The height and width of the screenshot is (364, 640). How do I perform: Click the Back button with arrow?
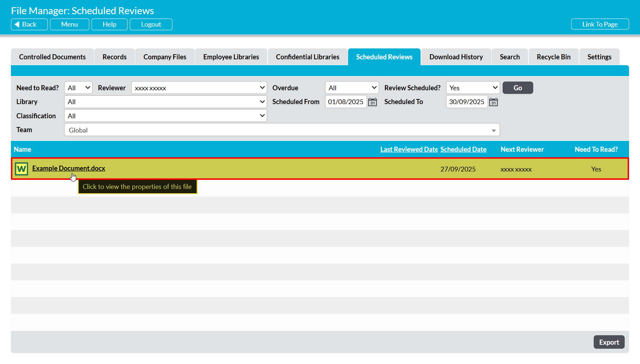pyautogui.click(x=29, y=24)
